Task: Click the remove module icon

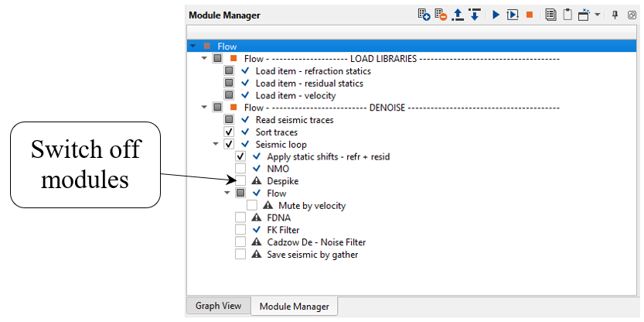Action: tap(441, 15)
